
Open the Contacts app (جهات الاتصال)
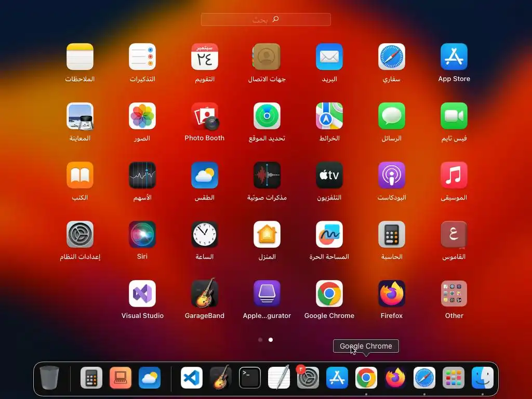(x=267, y=57)
